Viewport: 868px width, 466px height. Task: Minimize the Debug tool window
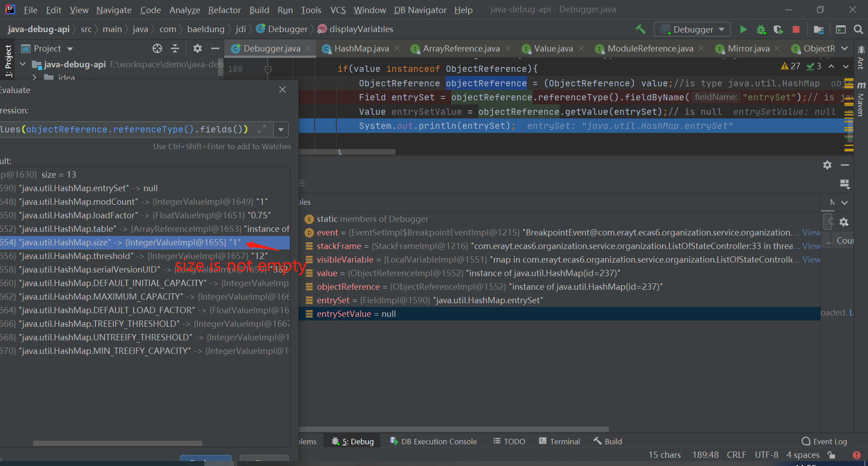pos(845,165)
